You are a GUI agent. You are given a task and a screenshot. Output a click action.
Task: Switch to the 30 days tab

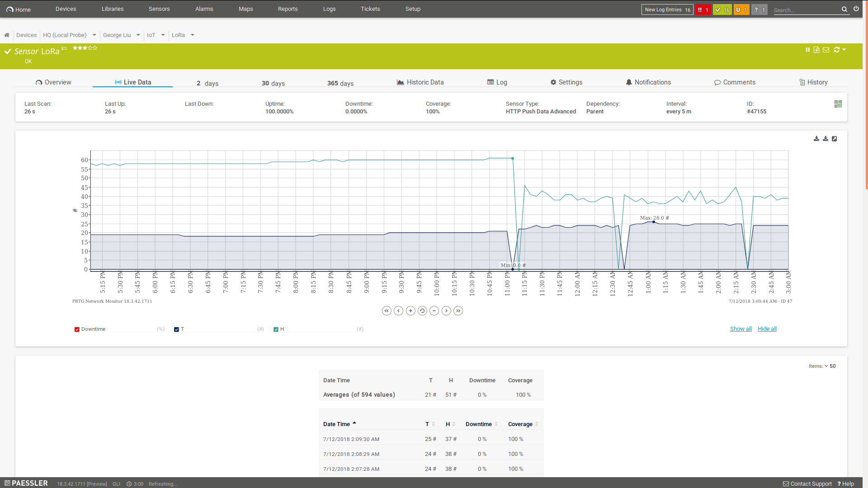coord(273,83)
